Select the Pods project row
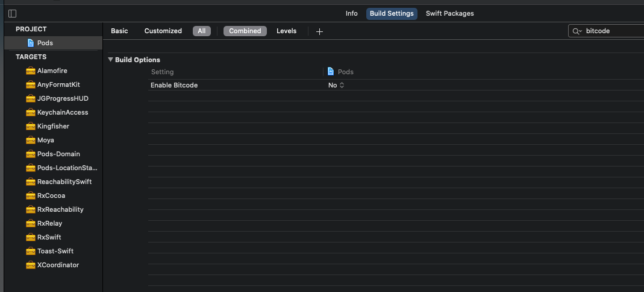644x292 pixels. tap(54, 43)
